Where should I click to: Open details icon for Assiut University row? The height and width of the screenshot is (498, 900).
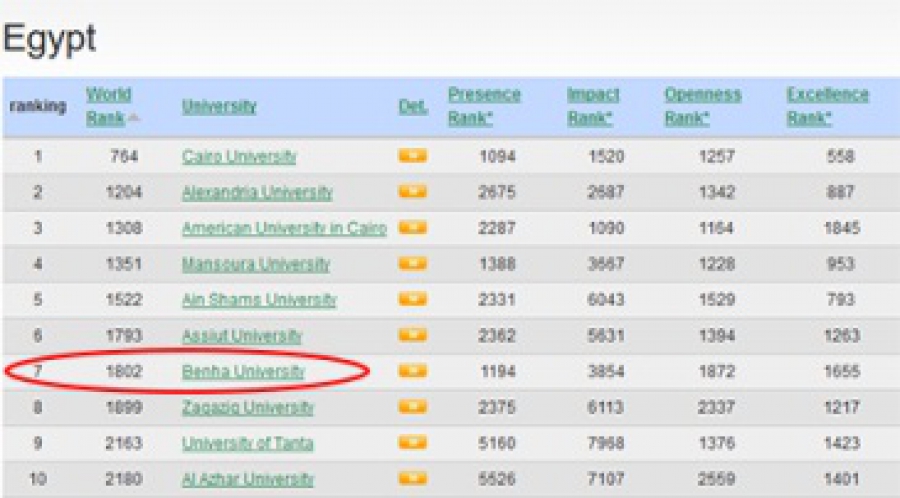pos(413,334)
